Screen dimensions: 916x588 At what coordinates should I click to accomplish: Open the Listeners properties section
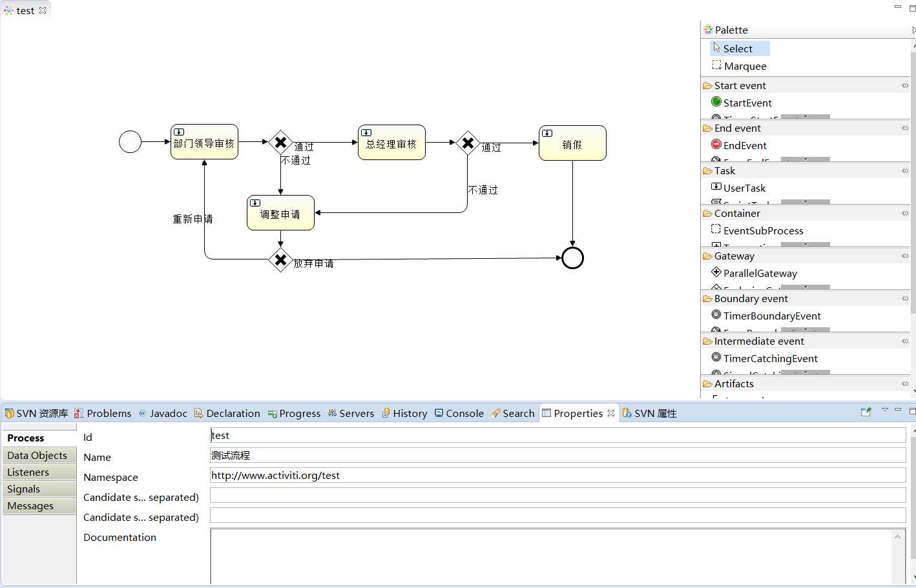(x=39, y=472)
